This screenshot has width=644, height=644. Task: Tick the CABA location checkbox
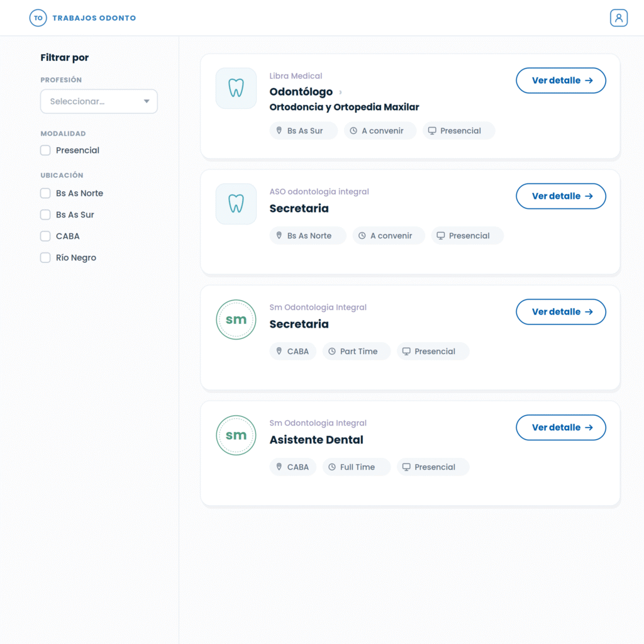45,236
